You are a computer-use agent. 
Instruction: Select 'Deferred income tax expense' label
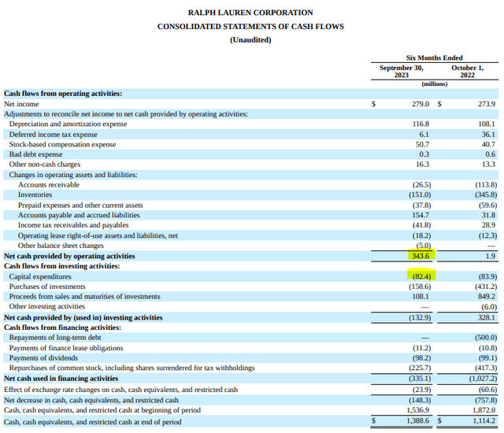[x=53, y=135]
